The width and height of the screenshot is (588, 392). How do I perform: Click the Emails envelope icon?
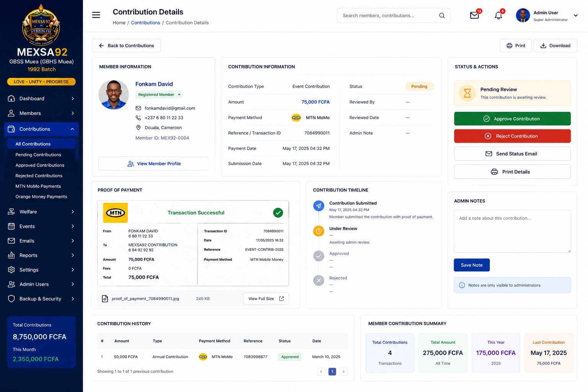click(11, 241)
